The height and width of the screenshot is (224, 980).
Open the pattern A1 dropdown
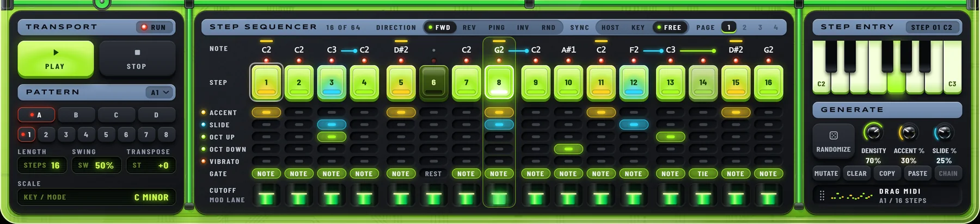click(x=160, y=92)
